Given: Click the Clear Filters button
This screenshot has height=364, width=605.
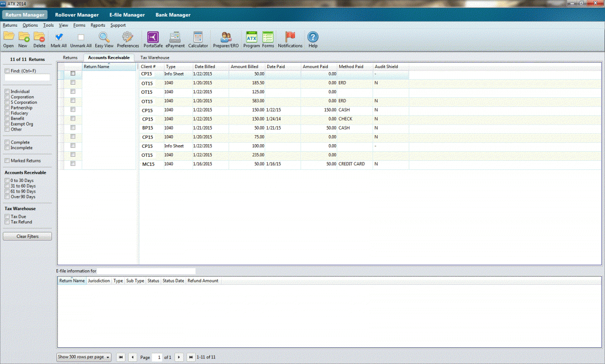Looking at the screenshot, I should click(27, 236).
